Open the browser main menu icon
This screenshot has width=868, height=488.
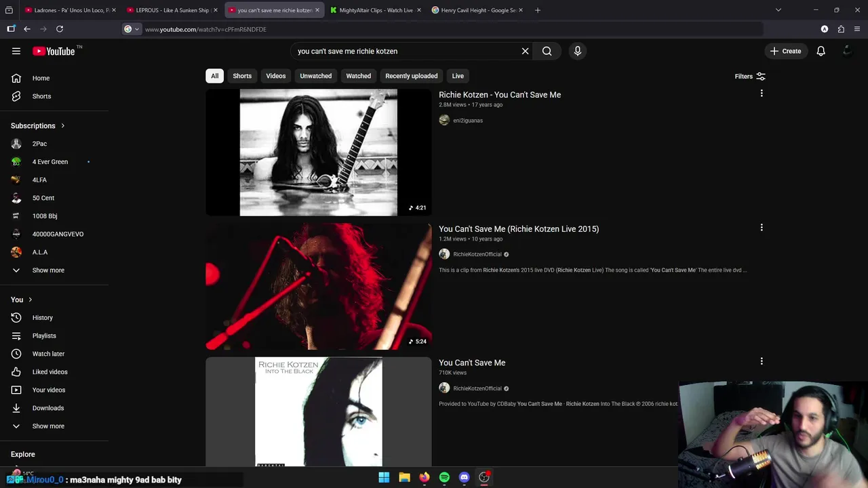pos(857,29)
